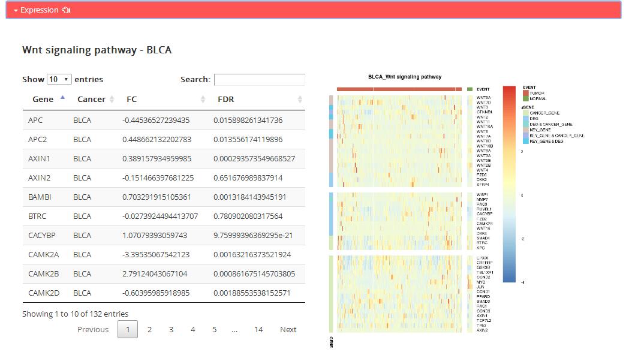Select page 5 in pagination
Screen dimensions: 626x364
point(214,329)
